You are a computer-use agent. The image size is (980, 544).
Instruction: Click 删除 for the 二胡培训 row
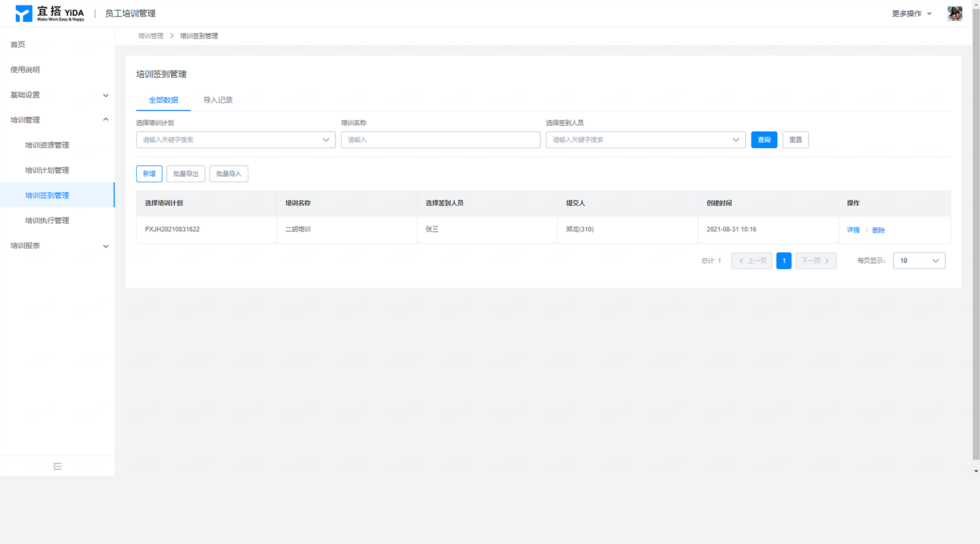coord(879,231)
